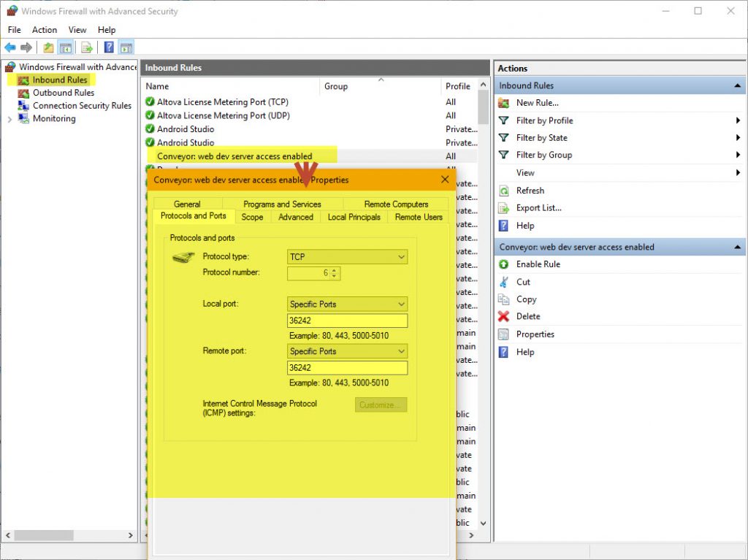Click the Back arrow toolbar icon
Image resolution: width=748 pixels, height=560 pixels.
click(x=10, y=47)
